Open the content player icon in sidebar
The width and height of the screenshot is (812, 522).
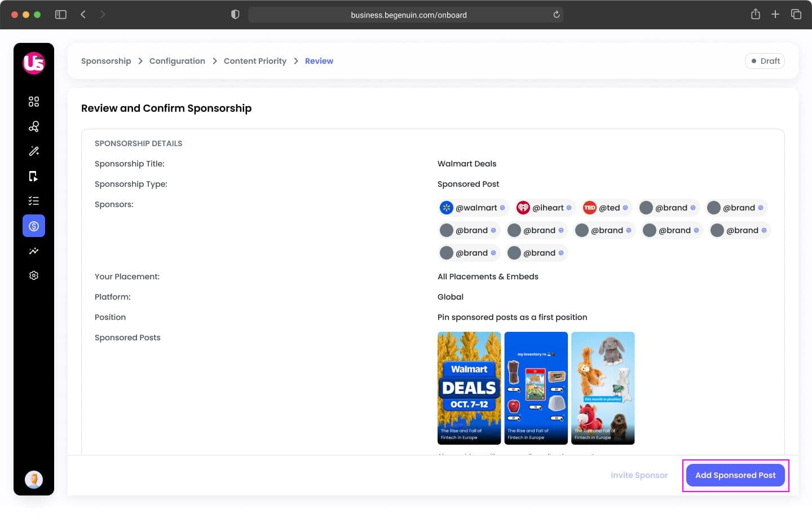click(34, 176)
